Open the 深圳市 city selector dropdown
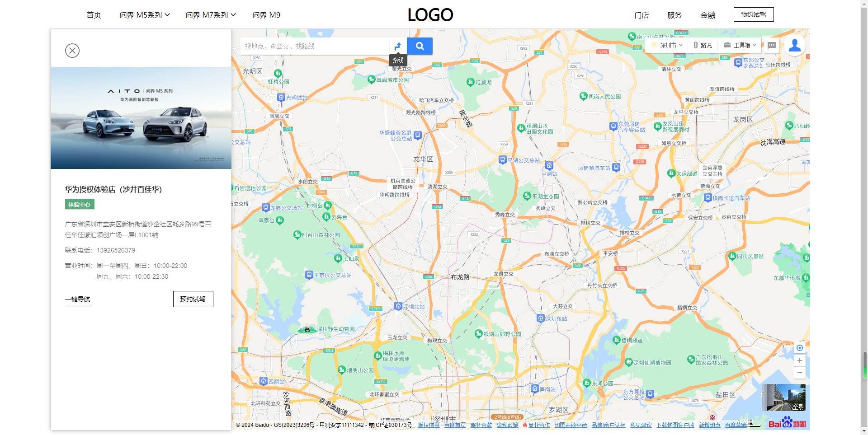Image resolution: width=868 pixels, height=435 pixels. (x=667, y=45)
